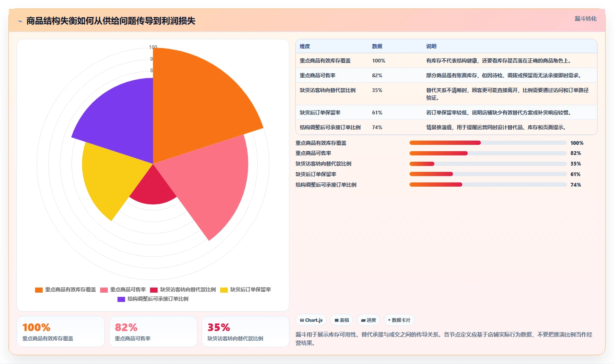Click the footer note starting 漏斗用于展示
614x364 pixels.
(444, 339)
